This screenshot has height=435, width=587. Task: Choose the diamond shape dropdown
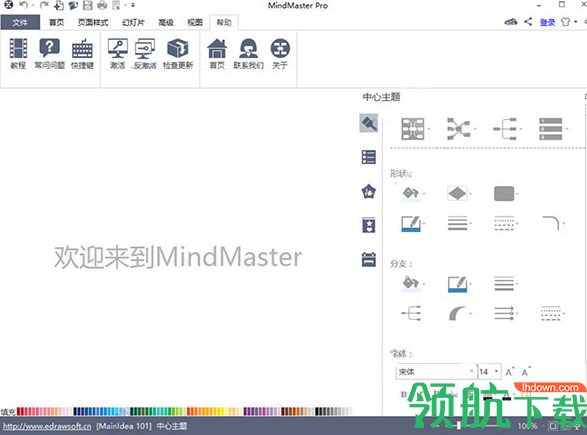(x=459, y=194)
